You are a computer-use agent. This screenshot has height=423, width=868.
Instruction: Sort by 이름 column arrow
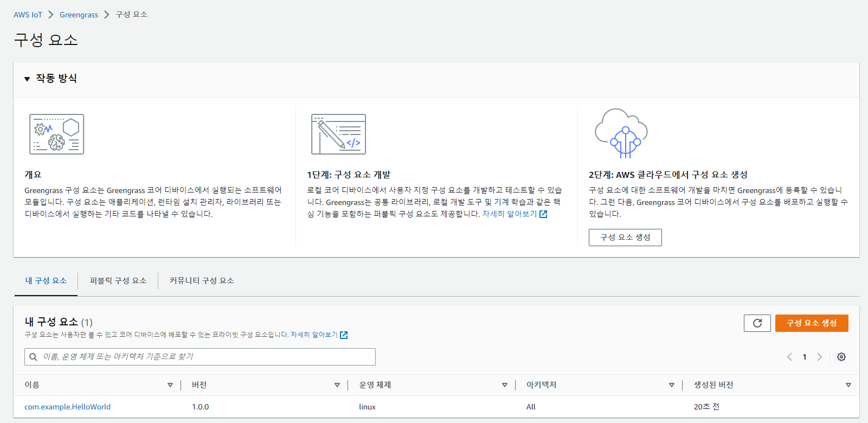[170, 385]
